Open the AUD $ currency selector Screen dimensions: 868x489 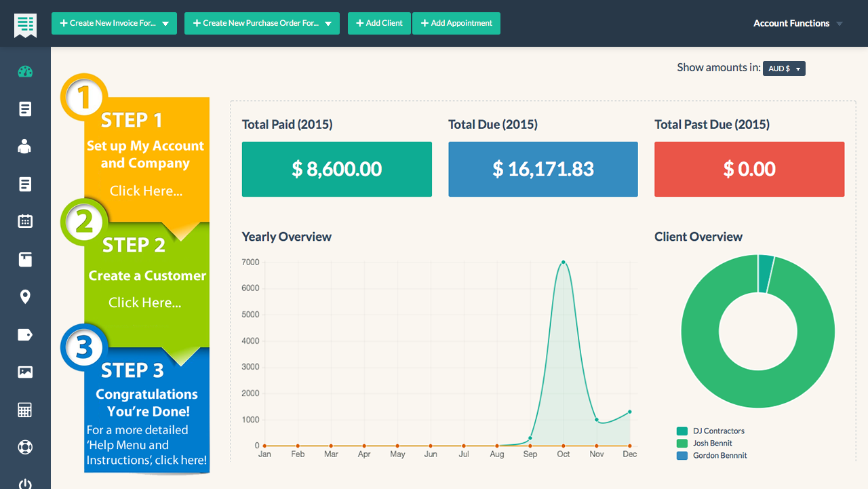[x=784, y=68]
